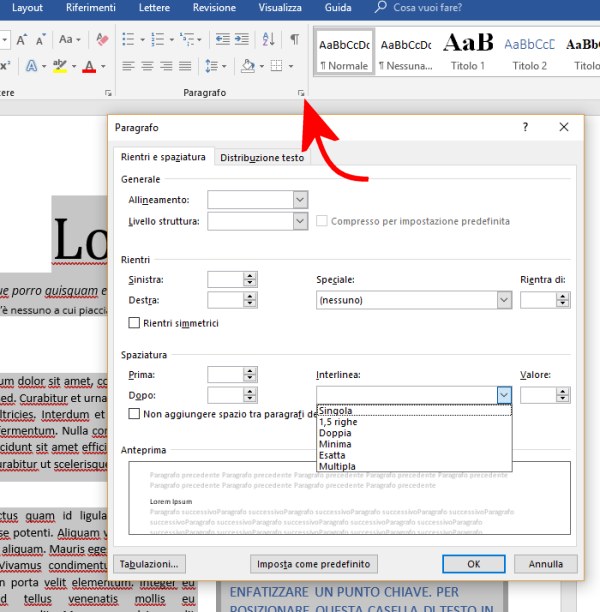Open the Revisione ribbon tab

click(214, 7)
